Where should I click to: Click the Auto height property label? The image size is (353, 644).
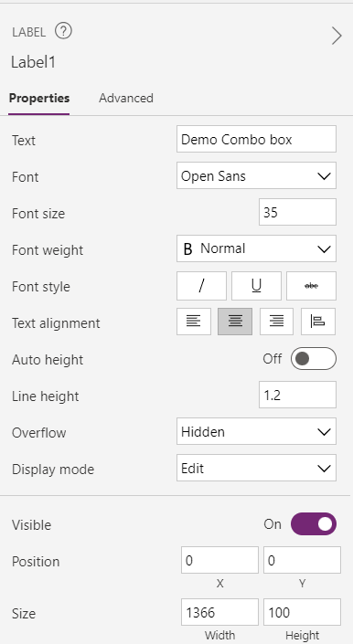point(48,360)
